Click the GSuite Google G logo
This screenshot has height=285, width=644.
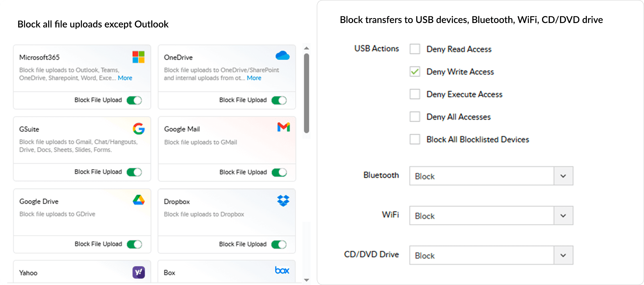point(138,129)
